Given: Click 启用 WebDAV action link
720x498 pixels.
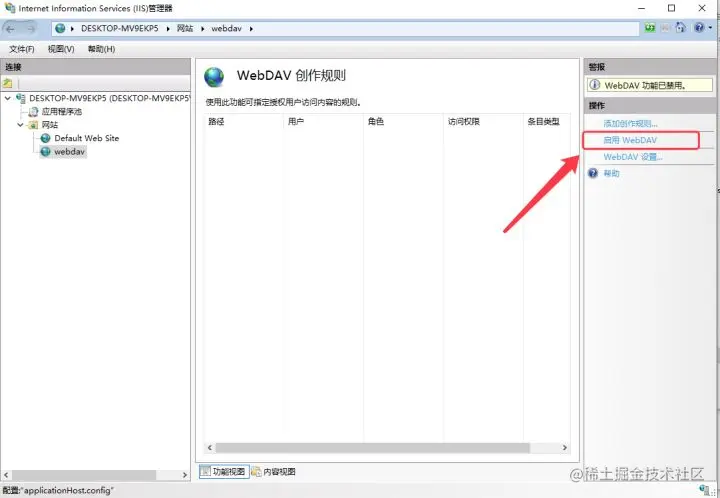Looking at the screenshot, I should coord(630,140).
